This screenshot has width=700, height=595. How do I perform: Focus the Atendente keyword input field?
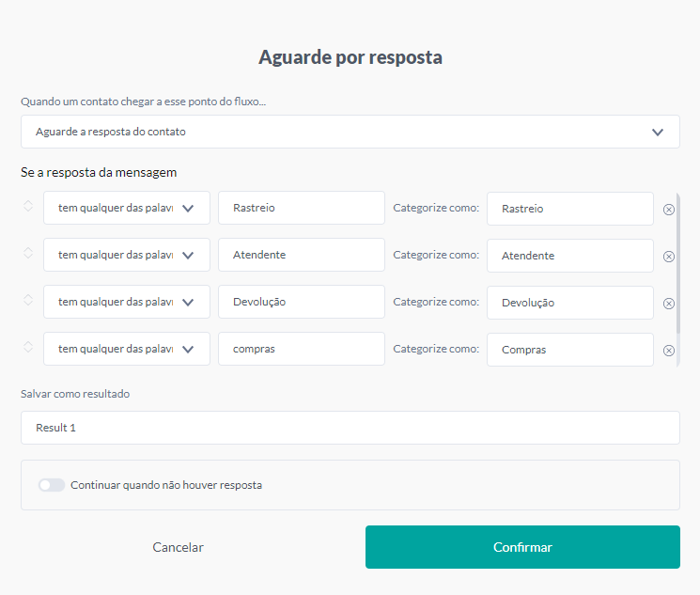[301, 255]
